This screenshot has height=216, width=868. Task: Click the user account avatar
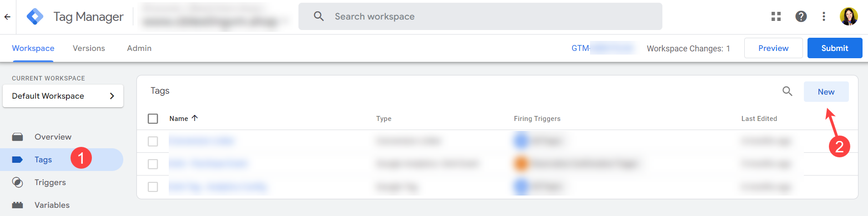coord(848,17)
